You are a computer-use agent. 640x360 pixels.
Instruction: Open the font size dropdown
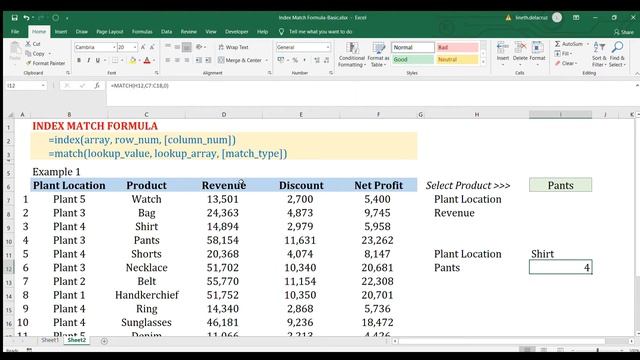[x=135, y=47]
